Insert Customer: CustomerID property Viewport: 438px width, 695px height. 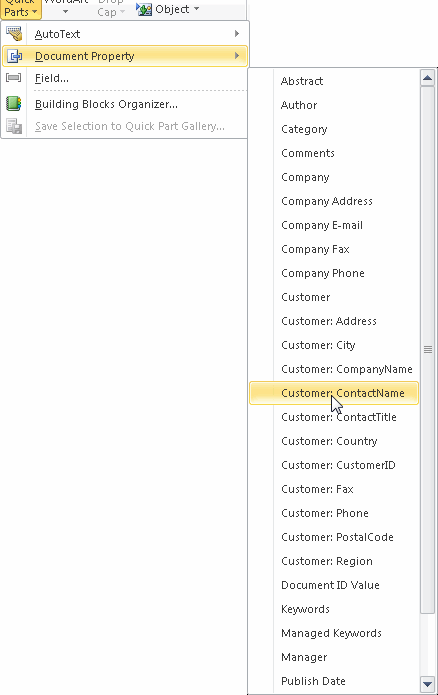tap(334, 465)
